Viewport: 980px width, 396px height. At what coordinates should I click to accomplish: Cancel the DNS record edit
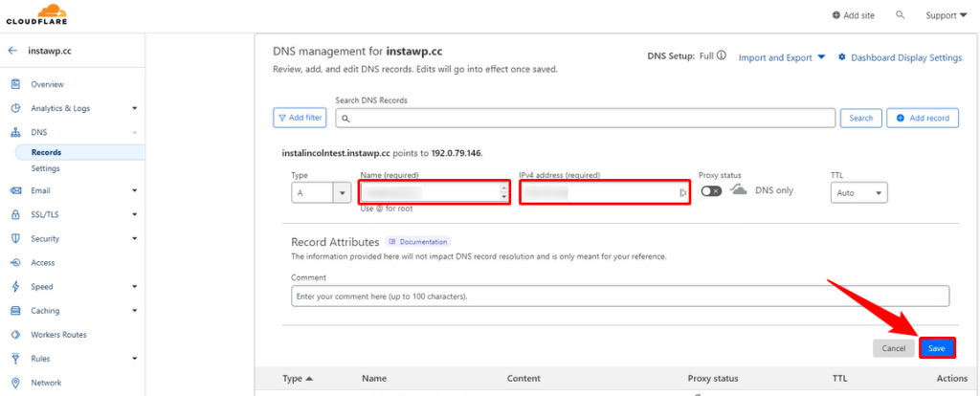[894, 348]
